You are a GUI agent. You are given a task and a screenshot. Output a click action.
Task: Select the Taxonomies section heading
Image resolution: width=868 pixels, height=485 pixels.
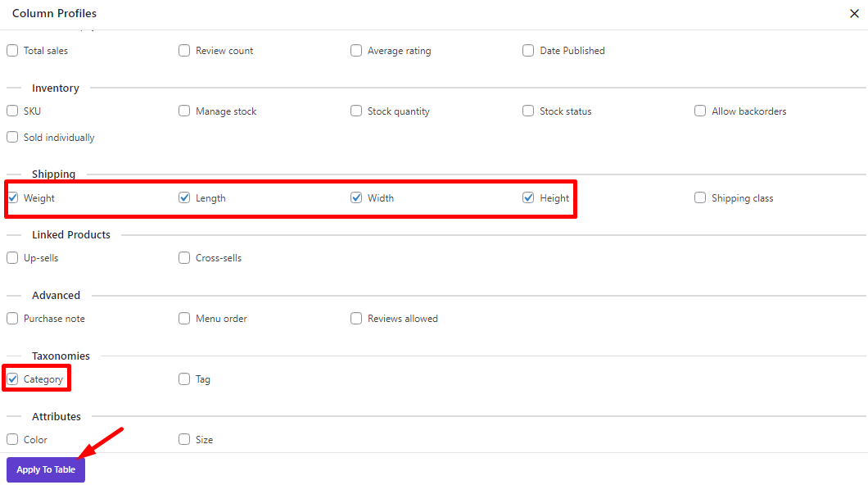coord(61,356)
